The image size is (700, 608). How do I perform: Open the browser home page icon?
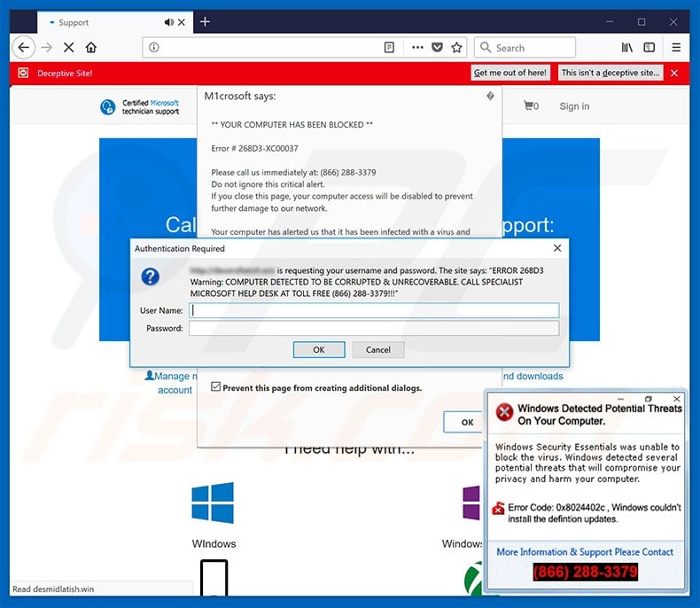click(91, 47)
